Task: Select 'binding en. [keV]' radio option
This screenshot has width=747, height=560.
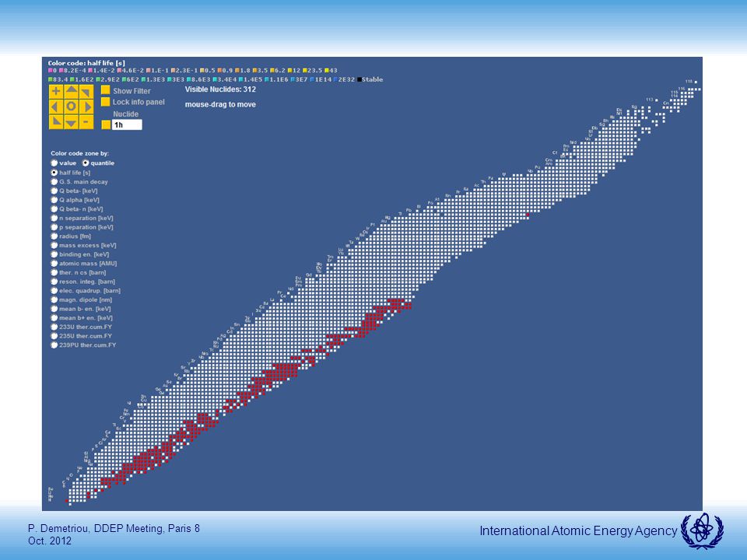Action: click(54, 254)
